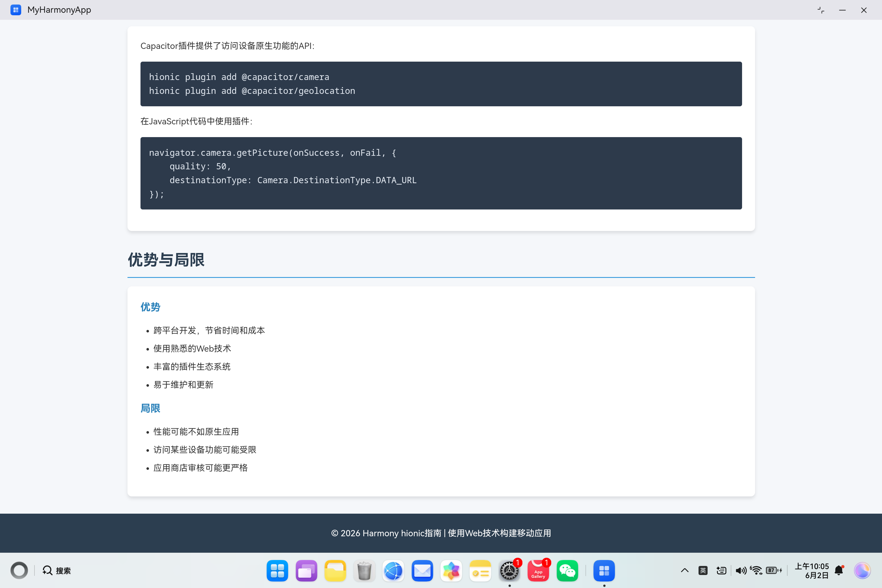Click the floating window mode button in title bar

click(821, 10)
